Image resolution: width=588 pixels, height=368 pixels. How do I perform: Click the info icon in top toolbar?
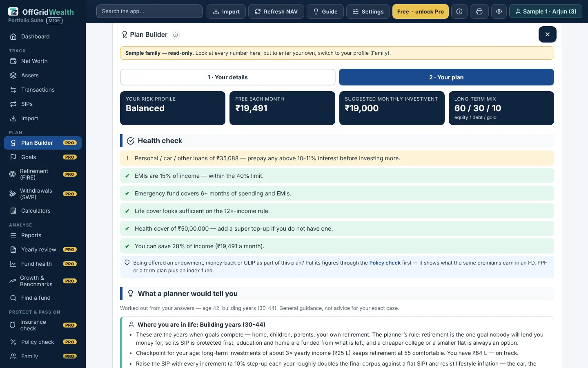coord(459,11)
